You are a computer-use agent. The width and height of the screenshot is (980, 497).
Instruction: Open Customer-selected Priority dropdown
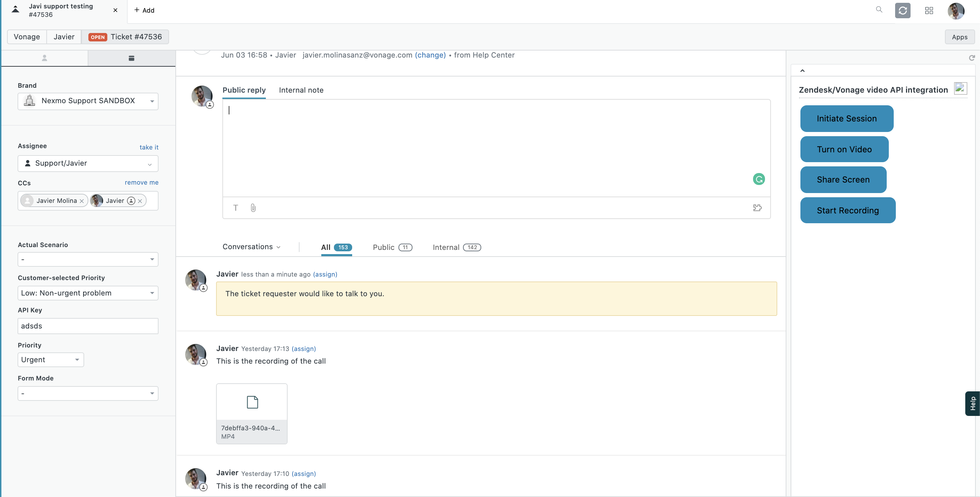click(x=88, y=293)
